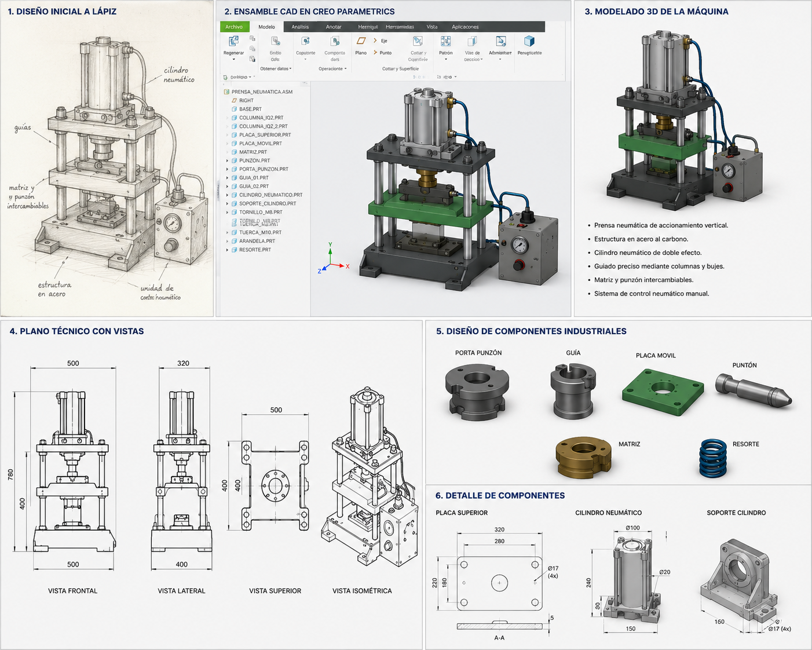Click the Ø100 dimension on cylinder detail
Screen dimensions: 812x650
632,528
